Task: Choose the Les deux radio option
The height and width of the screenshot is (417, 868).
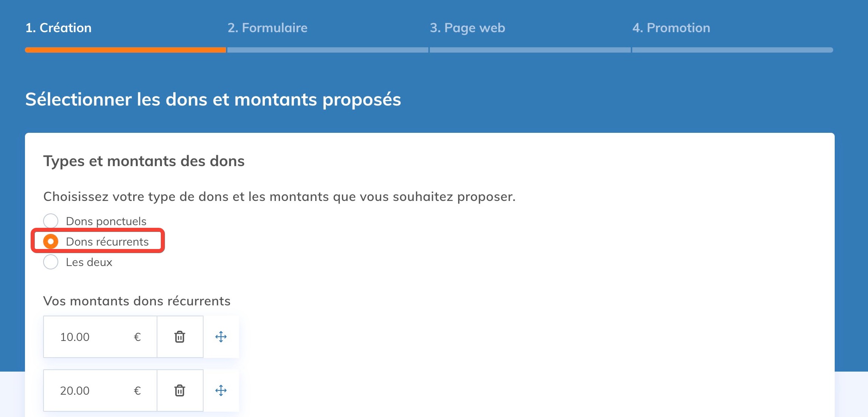Action: (x=51, y=262)
